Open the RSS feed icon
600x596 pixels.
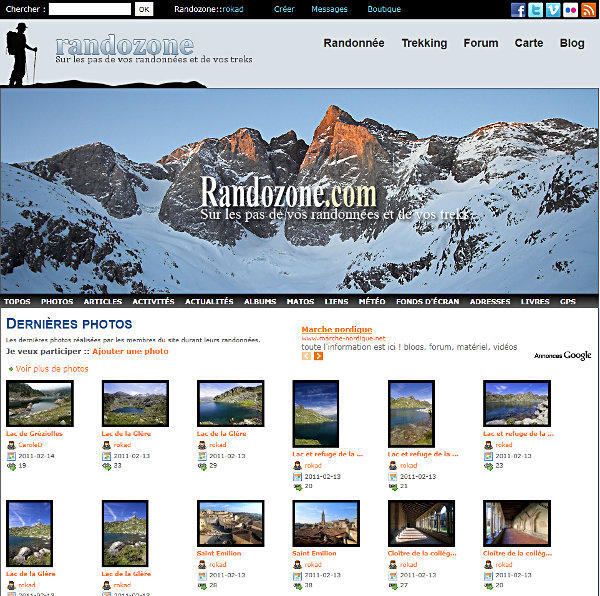(588, 10)
